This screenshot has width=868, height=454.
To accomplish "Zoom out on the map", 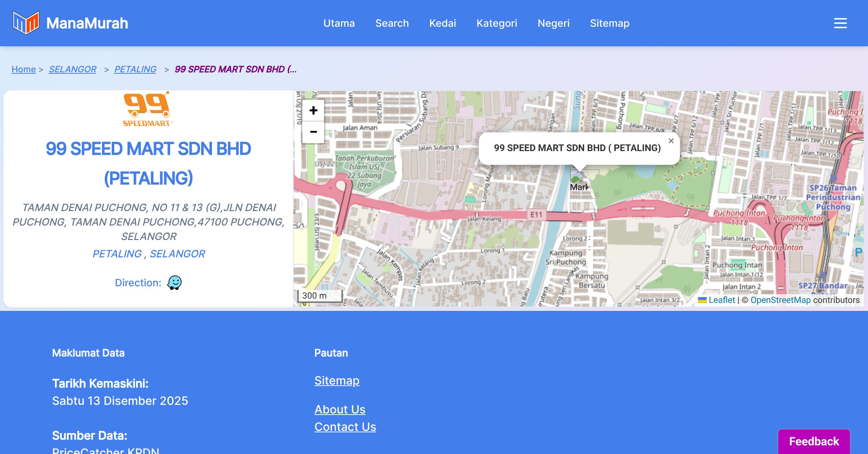I will (313, 132).
